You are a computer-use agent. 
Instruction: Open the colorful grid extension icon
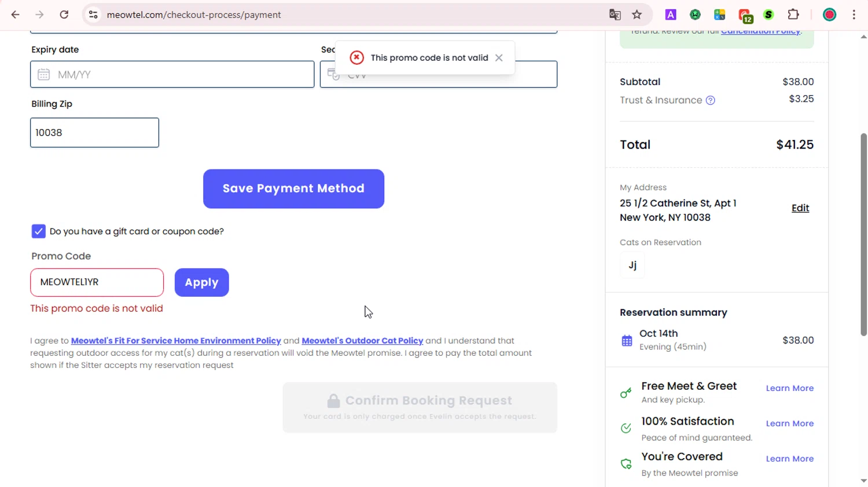(720, 14)
